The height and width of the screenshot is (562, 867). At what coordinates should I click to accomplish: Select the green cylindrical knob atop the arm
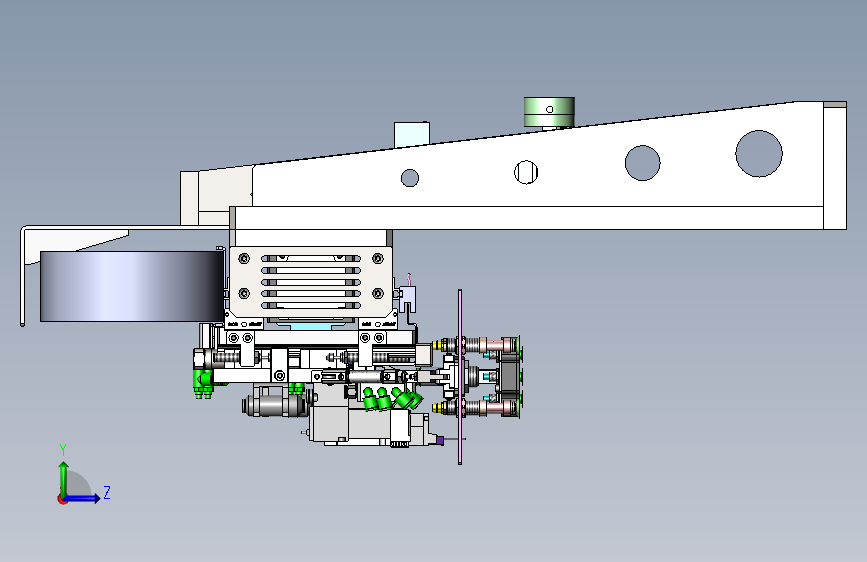(549, 112)
